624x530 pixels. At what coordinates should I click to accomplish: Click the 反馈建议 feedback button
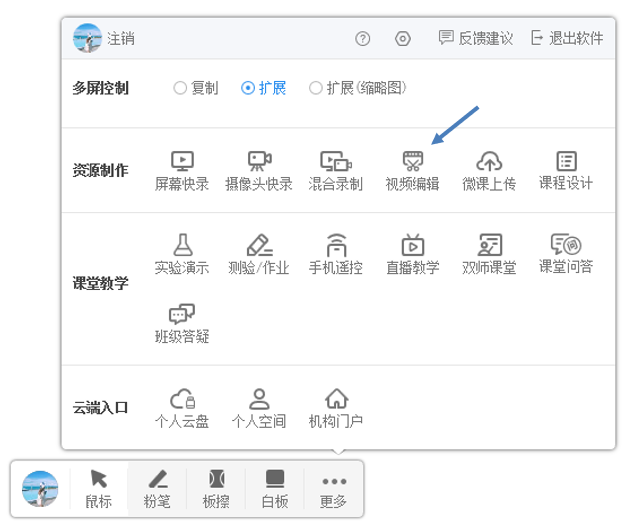[476, 39]
